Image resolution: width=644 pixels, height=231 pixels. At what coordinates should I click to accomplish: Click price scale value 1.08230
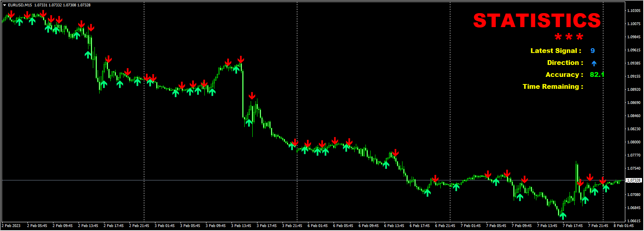(634, 129)
